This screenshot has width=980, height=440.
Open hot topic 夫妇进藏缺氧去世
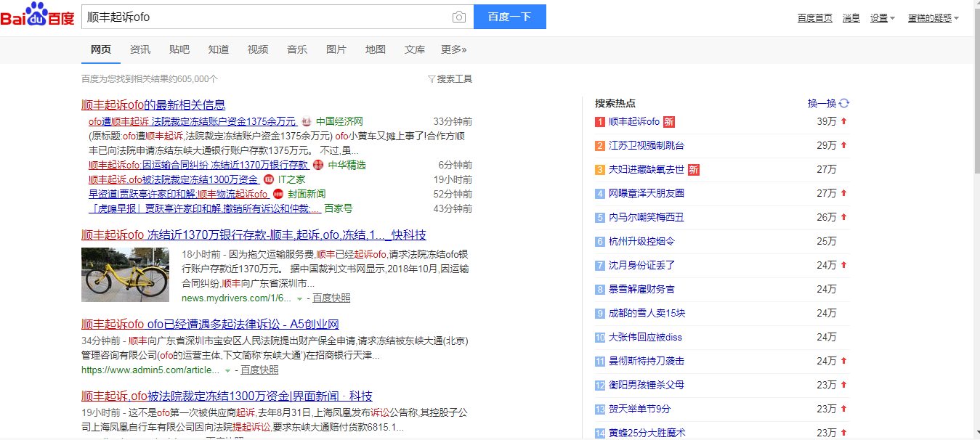[647, 170]
